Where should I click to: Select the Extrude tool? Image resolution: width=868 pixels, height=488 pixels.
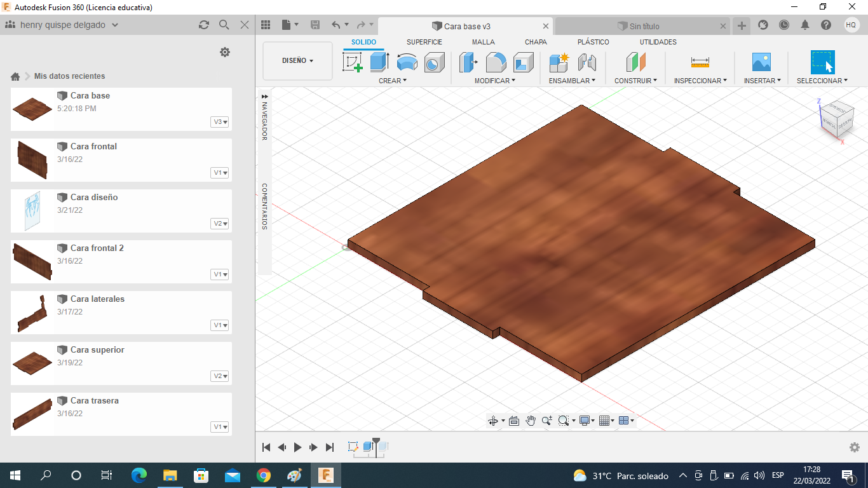click(x=379, y=62)
